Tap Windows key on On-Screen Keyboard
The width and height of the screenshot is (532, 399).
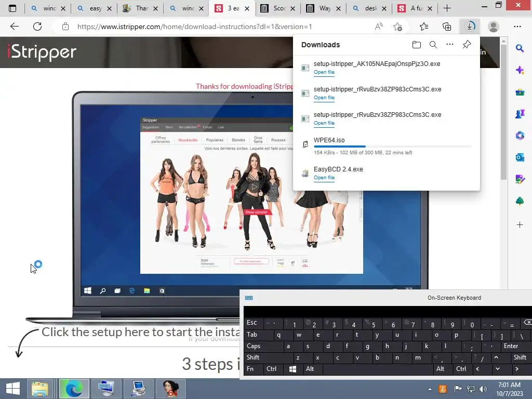tap(292, 369)
